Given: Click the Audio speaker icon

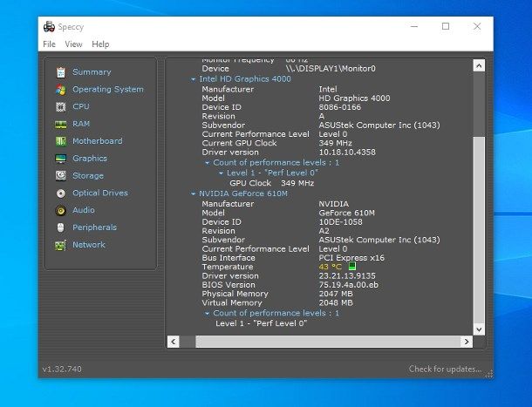Looking at the screenshot, I should pos(61,211).
